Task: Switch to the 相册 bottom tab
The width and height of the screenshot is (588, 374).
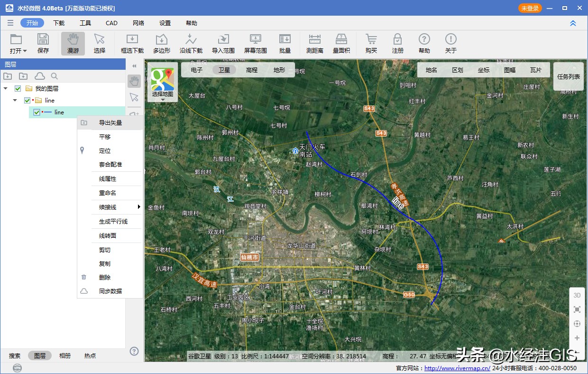Action: pyautogui.click(x=65, y=355)
